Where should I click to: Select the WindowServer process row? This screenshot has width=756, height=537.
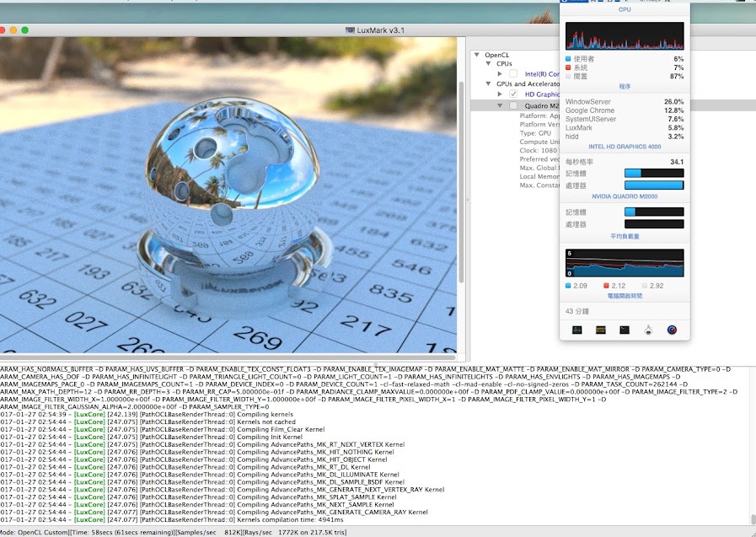click(x=625, y=102)
